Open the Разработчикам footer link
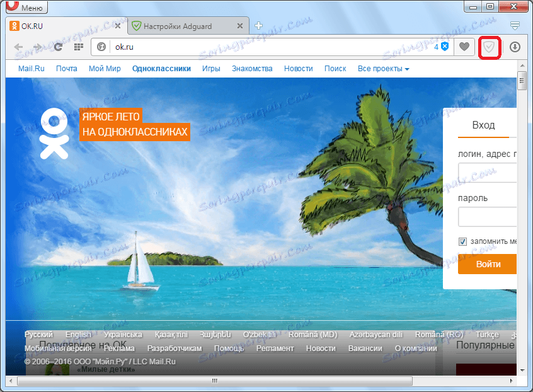The width and height of the screenshot is (533, 392). (x=175, y=349)
